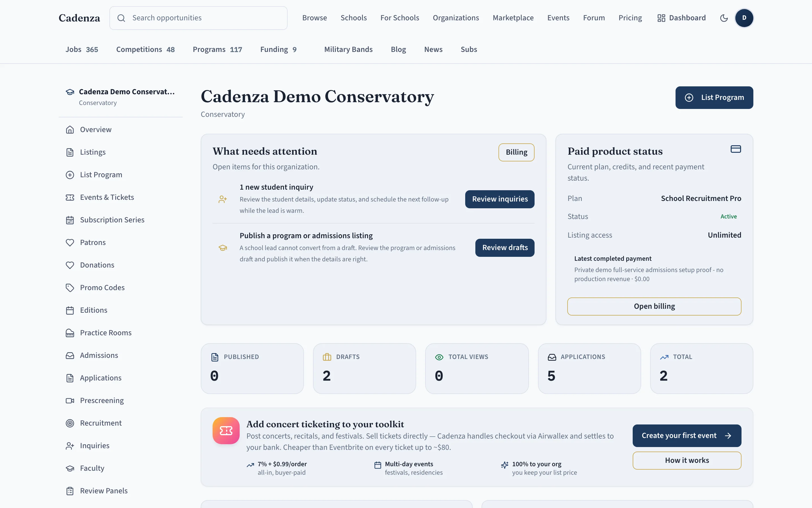
Task: Click the home icon beside Overview
Action: [x=70, y=130]
